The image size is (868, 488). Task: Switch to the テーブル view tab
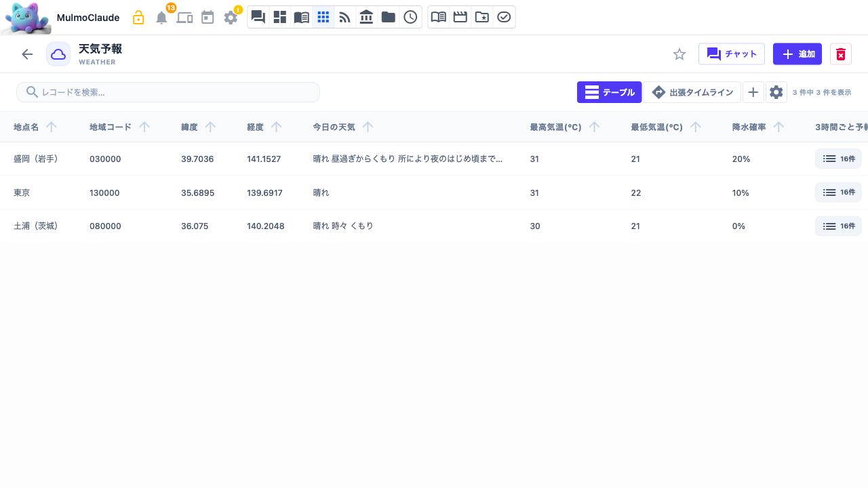click(x=610, y=92)
